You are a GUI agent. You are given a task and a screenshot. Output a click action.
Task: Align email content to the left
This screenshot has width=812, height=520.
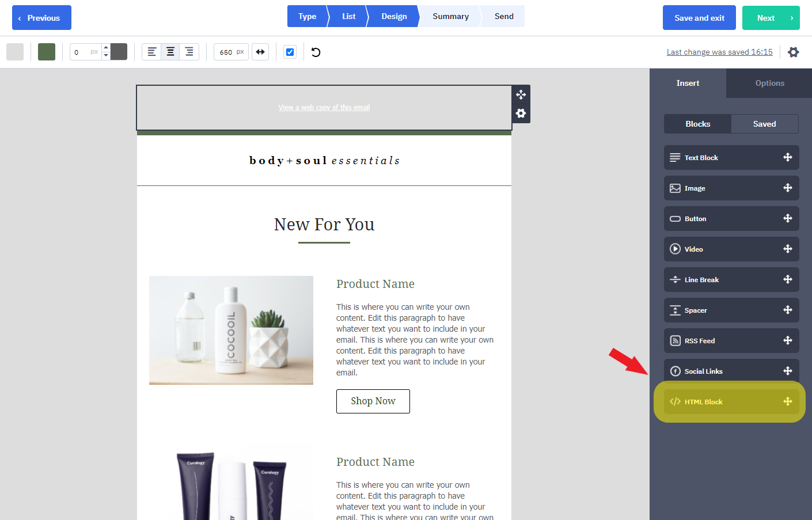(151, 52)
